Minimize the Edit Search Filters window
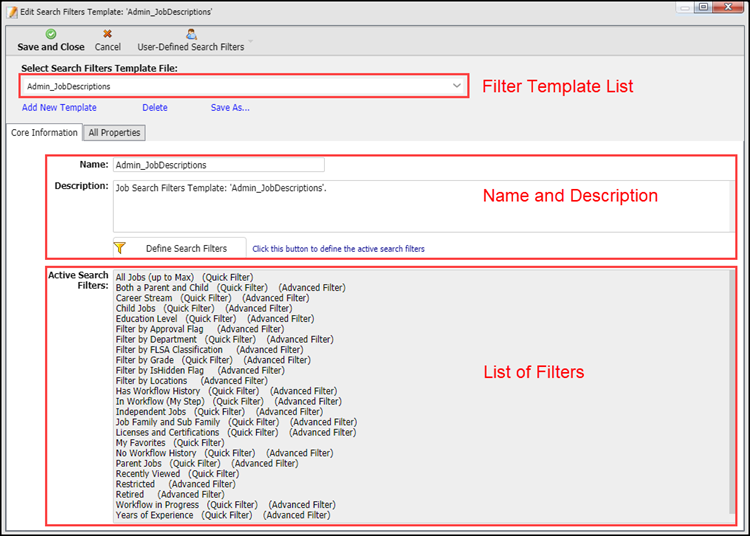The height and width of the screenshot is (536, 750). click(x=684, y=8)
